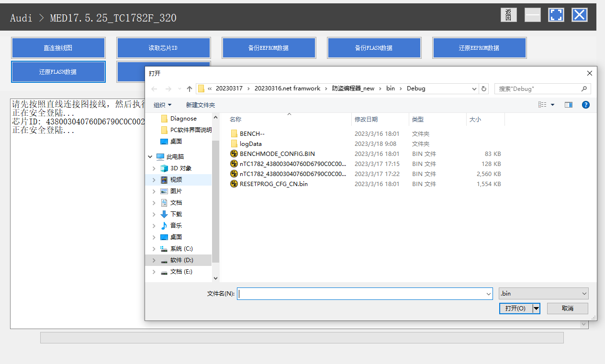Click the 返回 icon in title bar
Image resolution: width=605 pixels, height=364 pixels.
508,15
